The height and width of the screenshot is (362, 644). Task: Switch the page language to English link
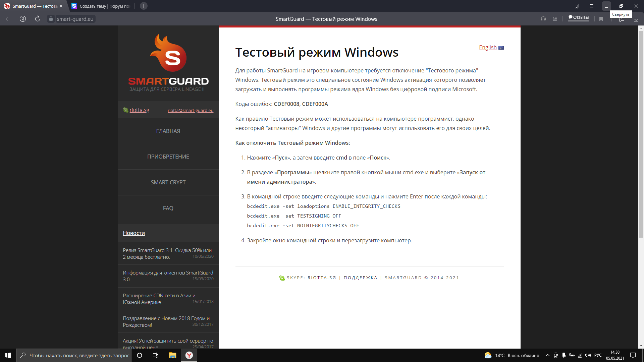coord(488,47)
